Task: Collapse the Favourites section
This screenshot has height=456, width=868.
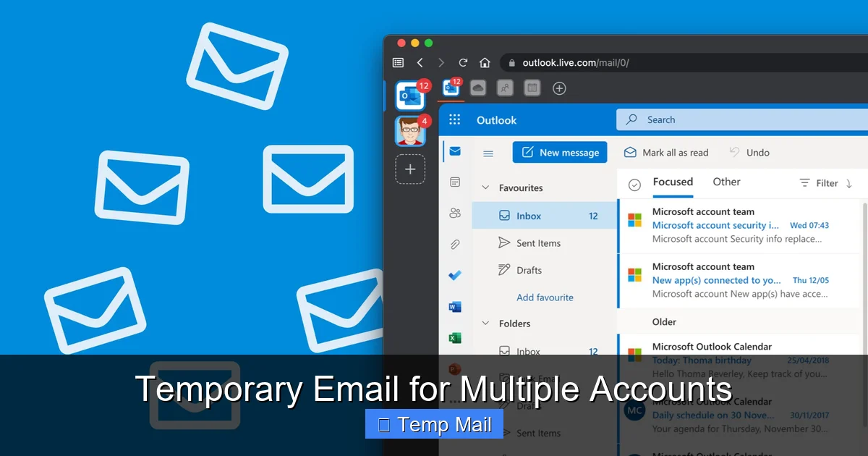Action: coord(485,187)
